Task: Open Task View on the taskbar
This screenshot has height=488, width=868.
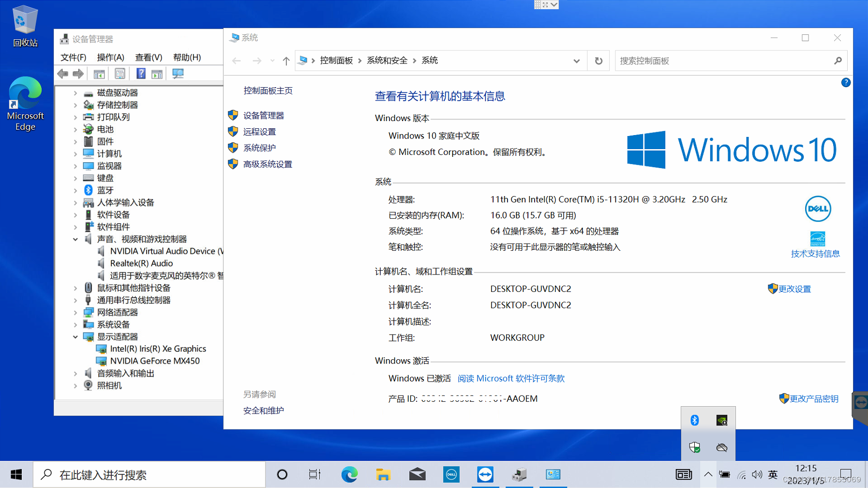Action: tap(314, 474)
